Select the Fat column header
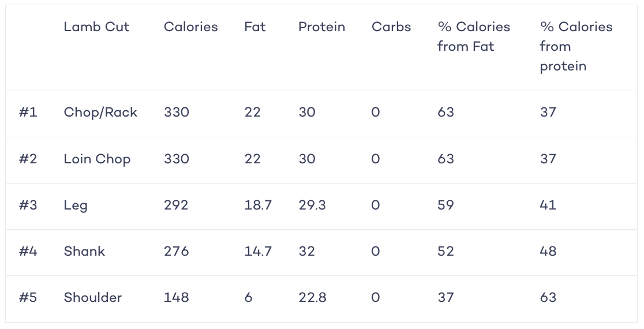This screenshot has width=644, height=329. pos(255,27)
